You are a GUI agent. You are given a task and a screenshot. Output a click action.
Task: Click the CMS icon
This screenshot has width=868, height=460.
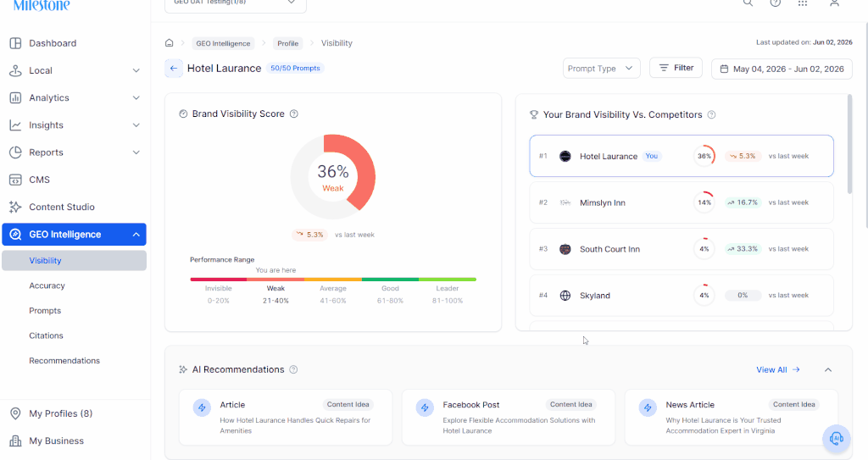(x=15, y=180)
